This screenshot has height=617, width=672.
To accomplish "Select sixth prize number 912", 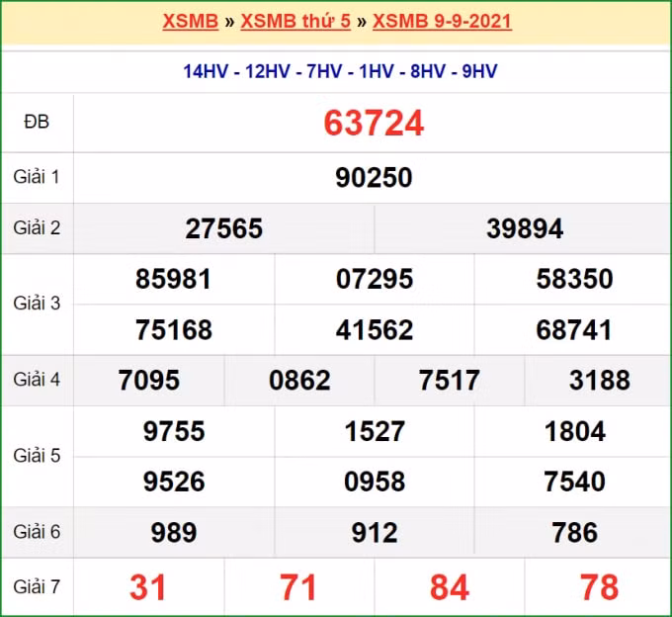I will (x=375, y=533).
